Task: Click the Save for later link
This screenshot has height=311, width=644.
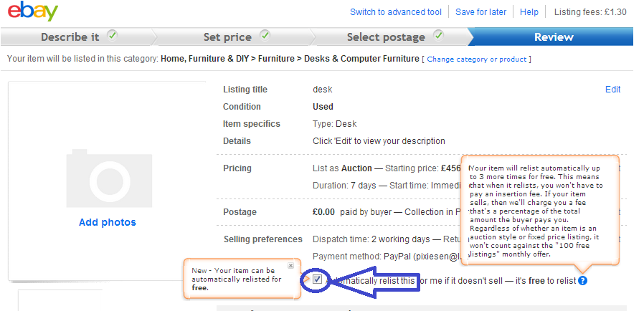Action: coord(480,12)
